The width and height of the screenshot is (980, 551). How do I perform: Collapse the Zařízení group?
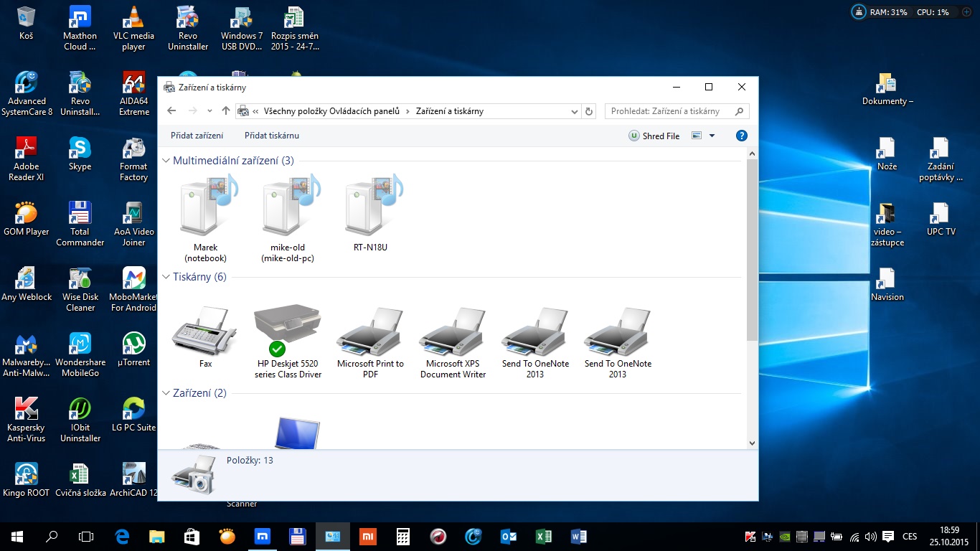166,393
